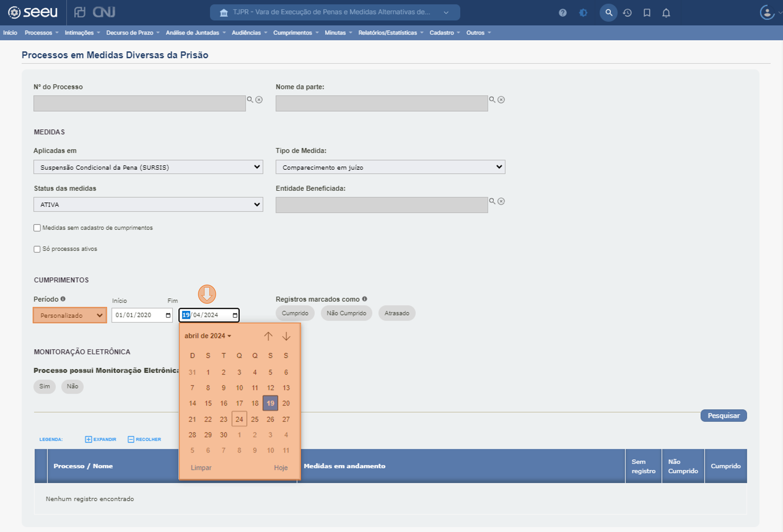The height and width of the screenshot is (532, 783).
Task: Click the search magnifier icon in header
Action: coord(608,13)
